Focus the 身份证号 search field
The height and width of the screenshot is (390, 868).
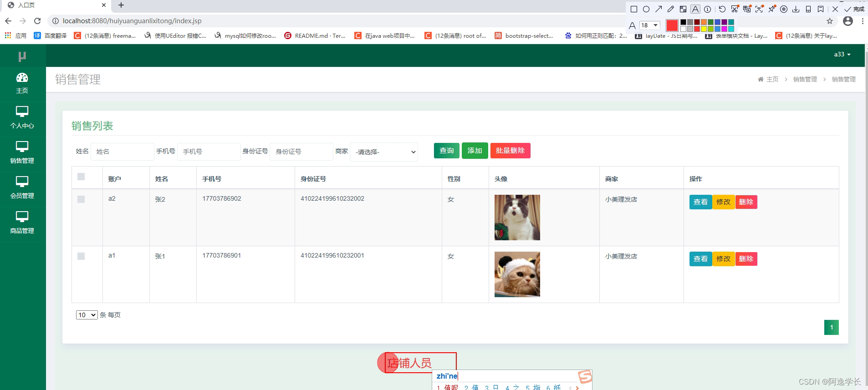[301, 152]
